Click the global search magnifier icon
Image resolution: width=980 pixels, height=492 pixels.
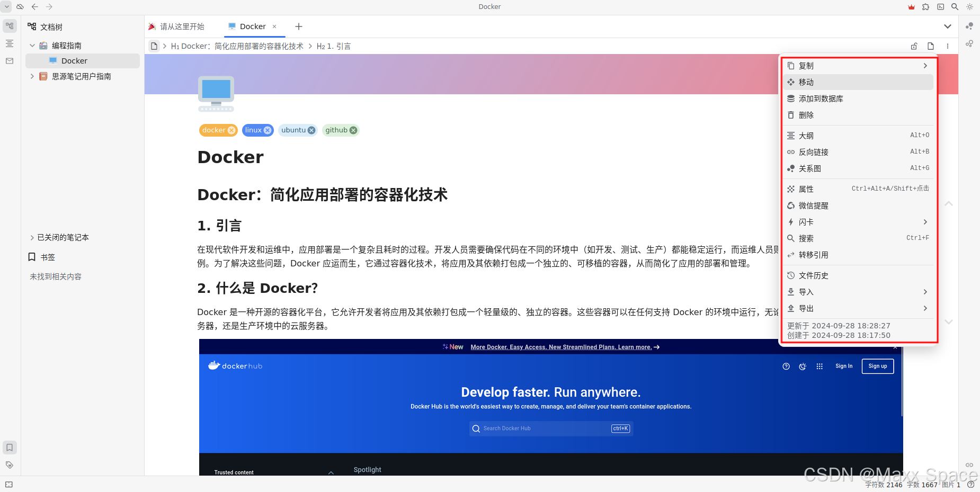955,7
